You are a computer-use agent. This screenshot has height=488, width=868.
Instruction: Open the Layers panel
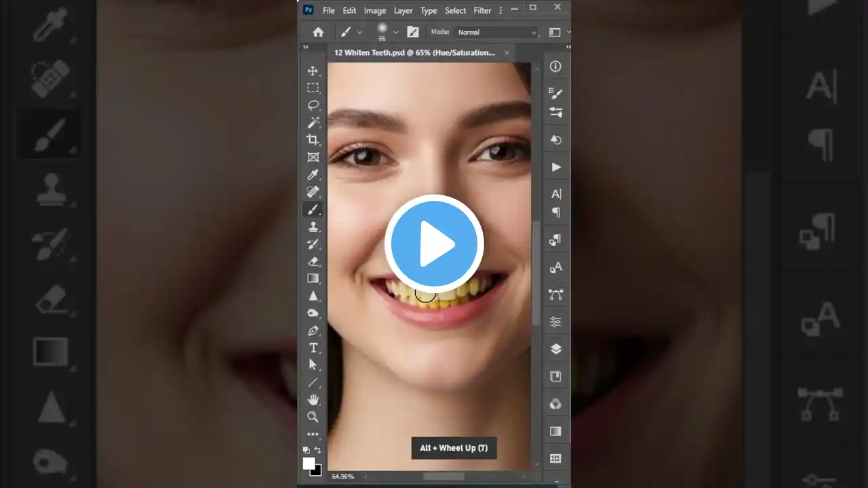(555, 349)
